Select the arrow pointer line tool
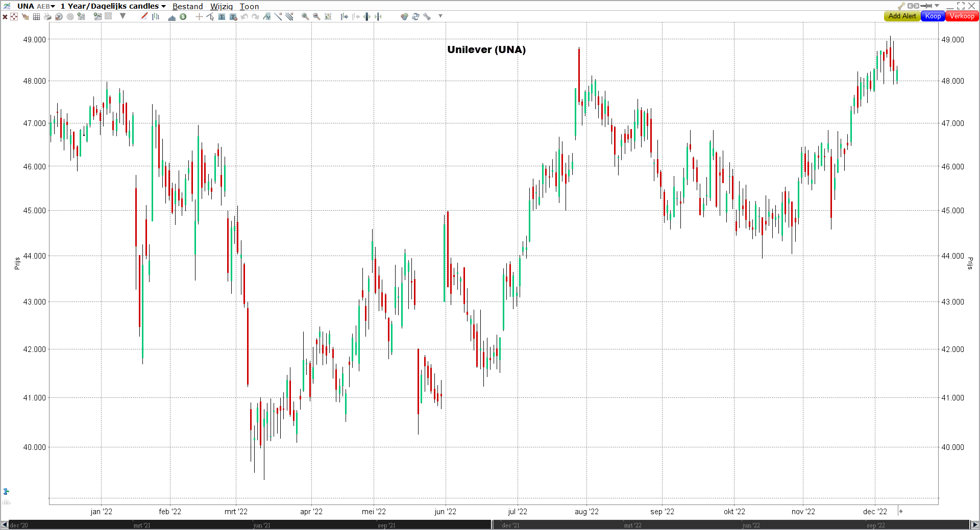This screenshot has height=530, width=980. [210, 17]
